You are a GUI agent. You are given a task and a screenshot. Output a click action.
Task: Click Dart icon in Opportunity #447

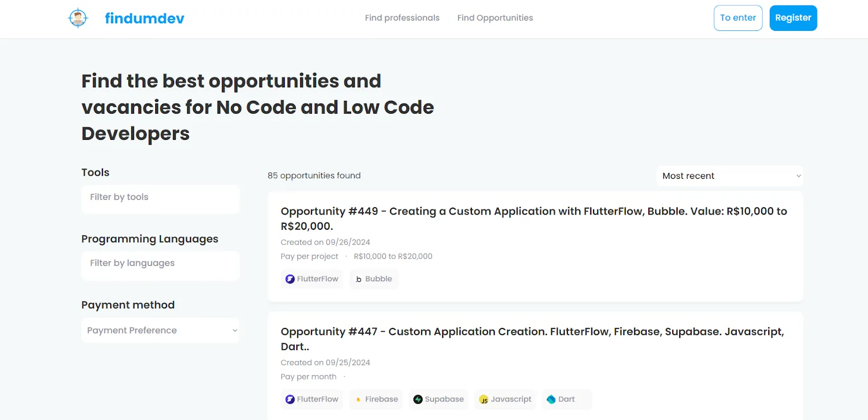coord(551,399)
